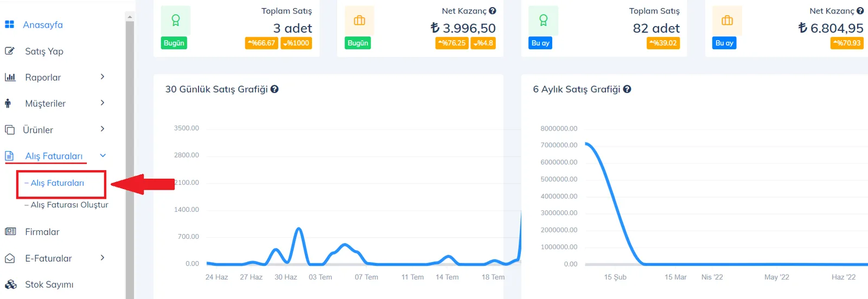Open Satış Yap menu item
Screen dimensions: 868x299
click(x=44, y=51)
